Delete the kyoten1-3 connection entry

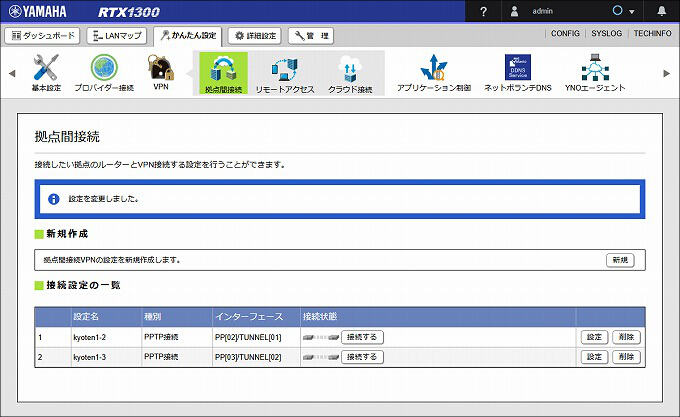click(627, 357)
